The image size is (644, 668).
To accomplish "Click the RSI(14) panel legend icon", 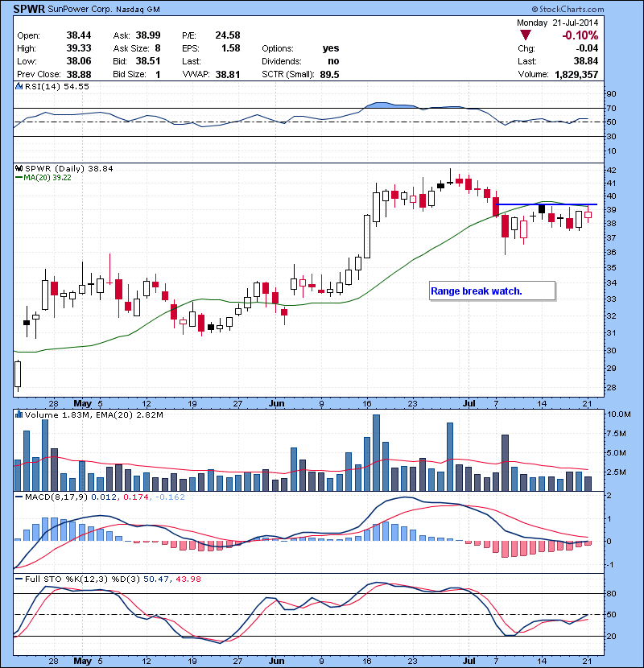I will point(19,86).
